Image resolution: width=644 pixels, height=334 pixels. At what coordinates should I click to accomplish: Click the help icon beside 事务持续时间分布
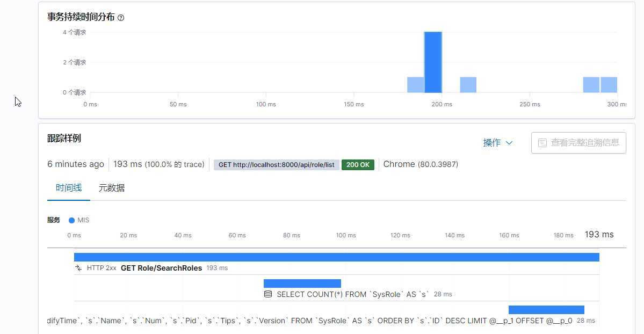(x=121, y=18)
